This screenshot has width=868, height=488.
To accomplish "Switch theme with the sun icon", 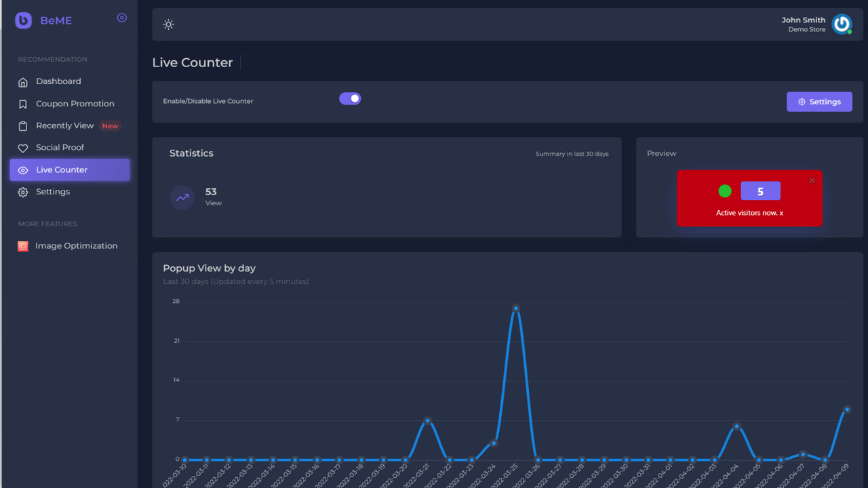I will point(169,24).
